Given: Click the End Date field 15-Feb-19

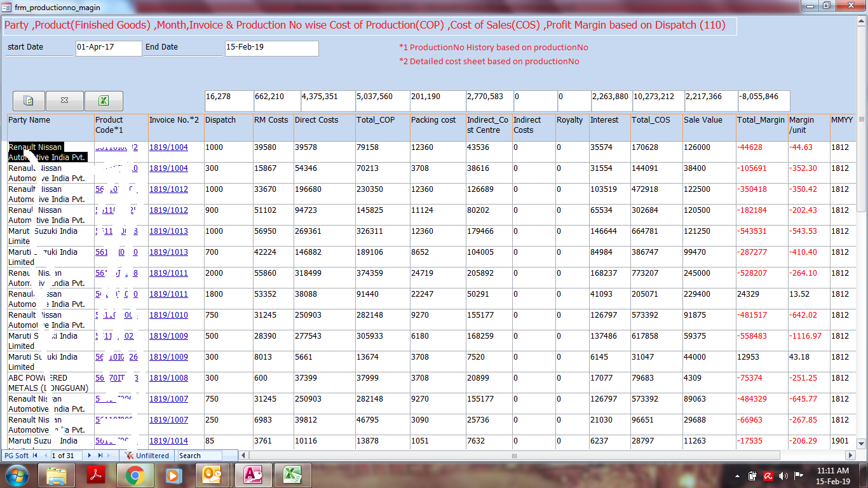Looking at the screenshot, I should (271, 48).
